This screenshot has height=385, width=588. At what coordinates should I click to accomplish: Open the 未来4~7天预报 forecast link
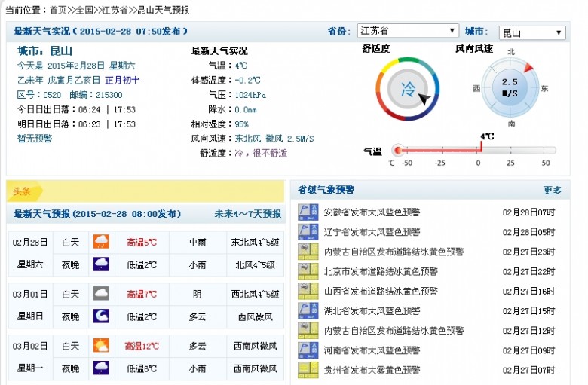(247, 214)
